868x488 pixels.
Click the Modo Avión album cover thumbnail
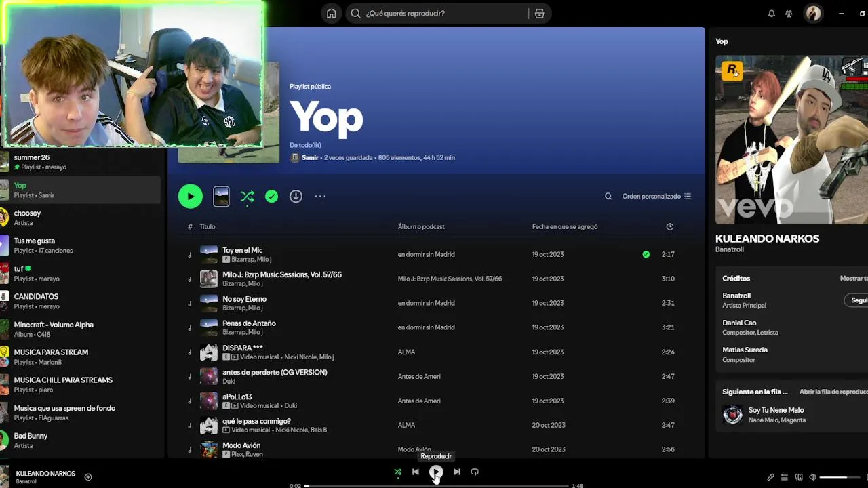(x=209, y=449)
